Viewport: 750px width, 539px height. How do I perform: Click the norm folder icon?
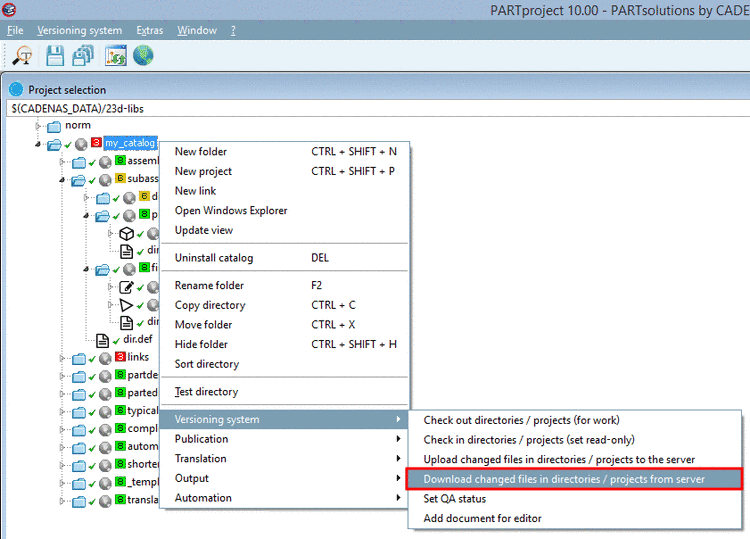[x=54, y=126]
